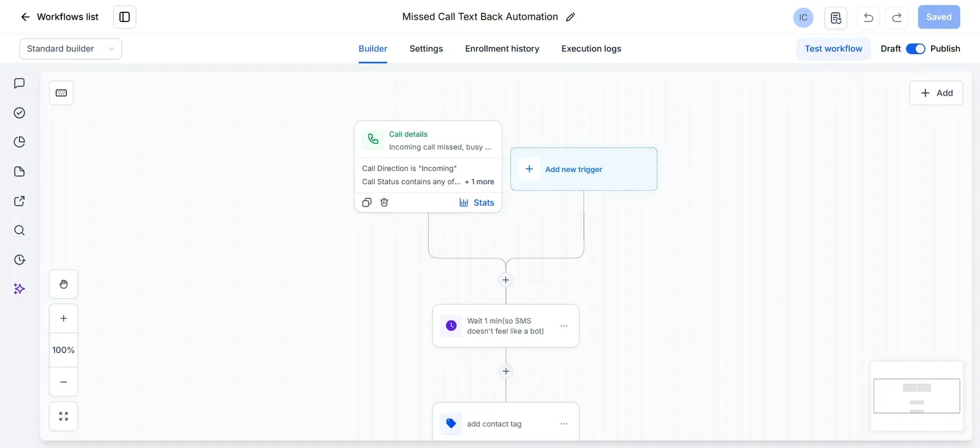
Task: Open the comments icon in the left sidebar
Action: (20, 83)
